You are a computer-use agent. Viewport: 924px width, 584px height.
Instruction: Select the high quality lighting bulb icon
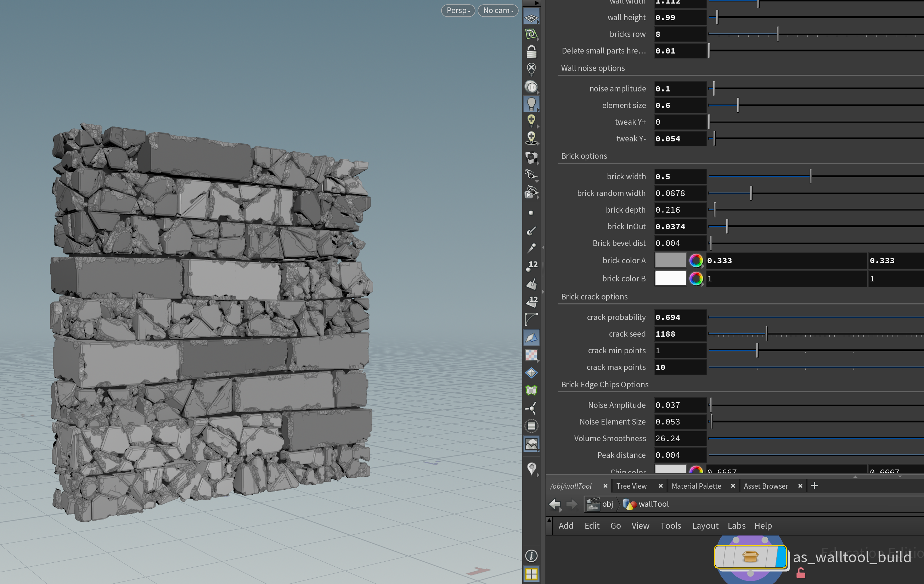click(x=531, y=121)
